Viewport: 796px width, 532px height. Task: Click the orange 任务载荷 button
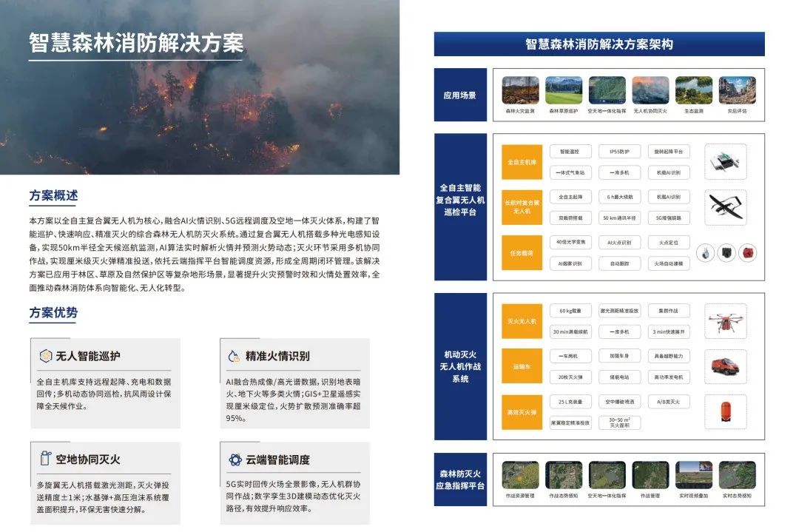pyautogui.click(x=522, y=252)
